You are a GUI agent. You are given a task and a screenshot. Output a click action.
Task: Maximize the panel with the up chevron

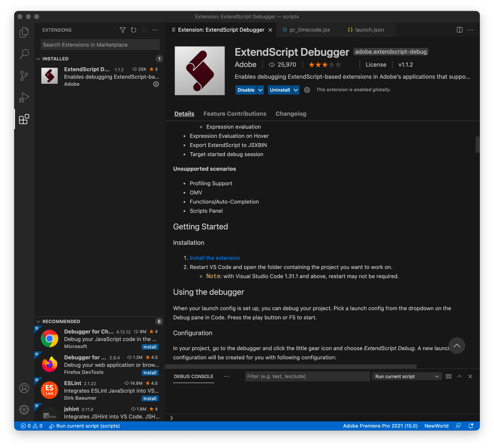pos(459,376)
